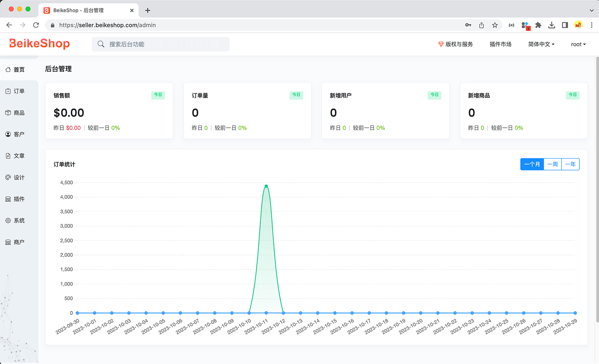
Task: Click the browser forward arrow
Action: (22, 25)
